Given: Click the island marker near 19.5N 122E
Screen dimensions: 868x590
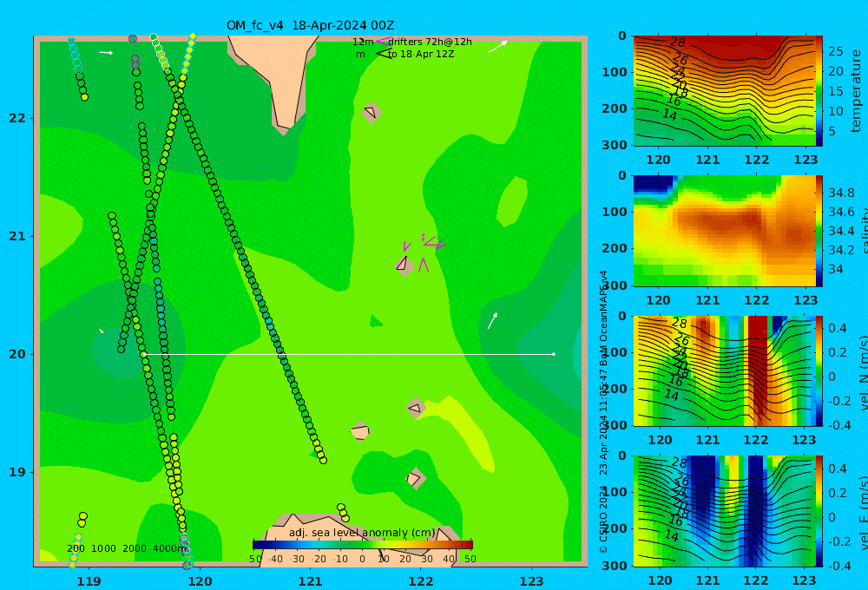Looking at the screenshot, I should pyautogui.click(x=416, y=409).
